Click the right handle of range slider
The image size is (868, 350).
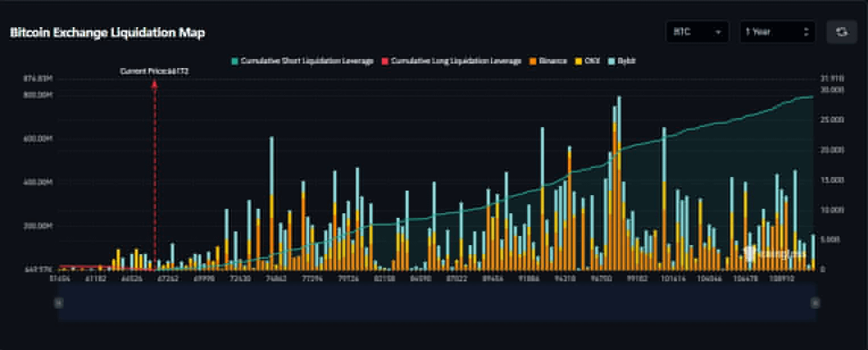click(x=815, y=303)
